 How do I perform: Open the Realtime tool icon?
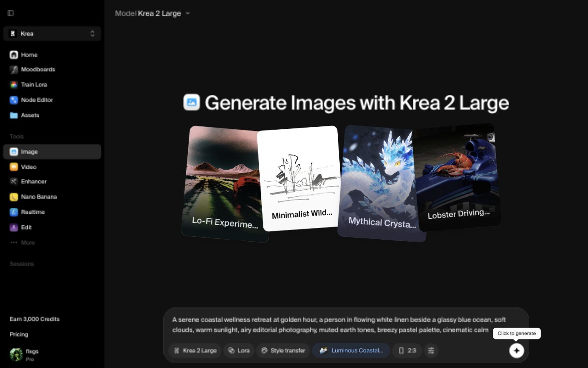(x=14, y=212)
